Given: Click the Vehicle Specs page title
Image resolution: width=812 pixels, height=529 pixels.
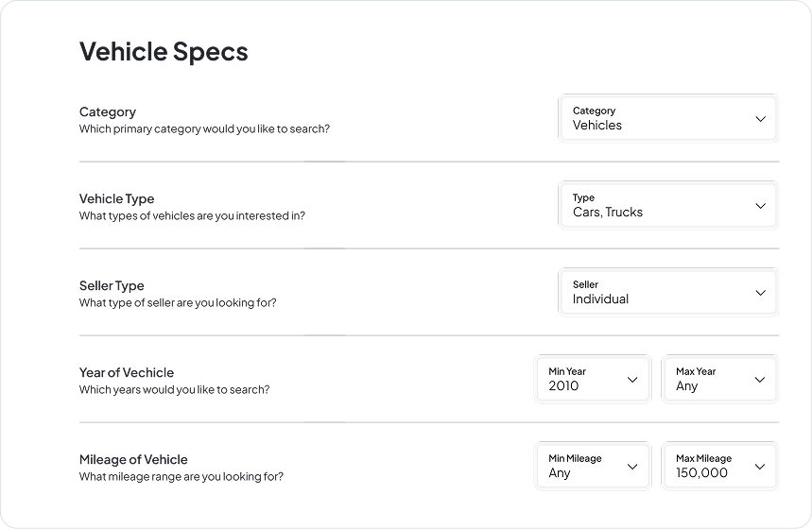Looking at the screenshot, I should [x=164, y=51].
